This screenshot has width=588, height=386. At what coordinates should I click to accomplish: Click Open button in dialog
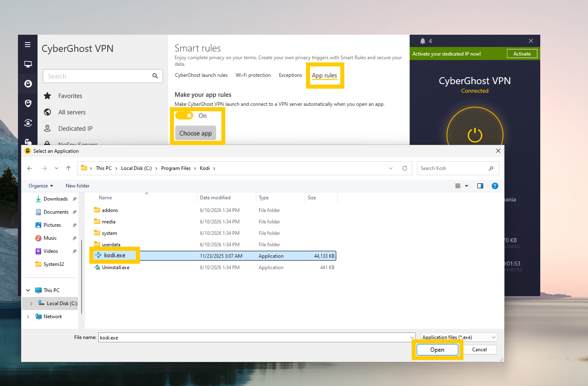[437, 350]
